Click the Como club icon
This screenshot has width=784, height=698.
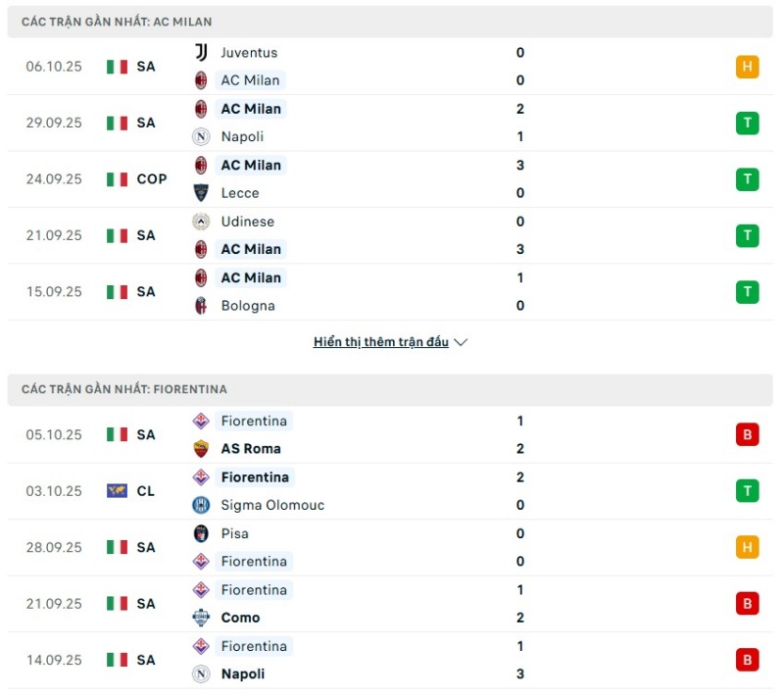point(200,618)
